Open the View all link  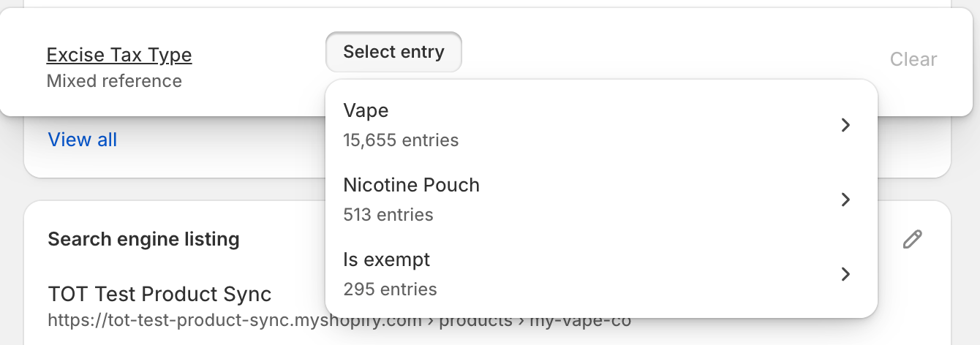(82, 140)
